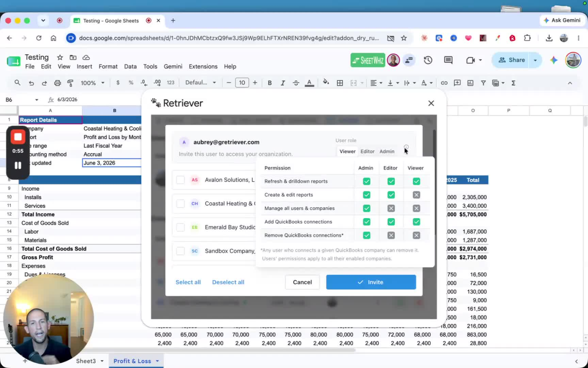Check the Coastal Heating company checkbox
Viewport: 588px width, 368px height.
pos(180,204)
